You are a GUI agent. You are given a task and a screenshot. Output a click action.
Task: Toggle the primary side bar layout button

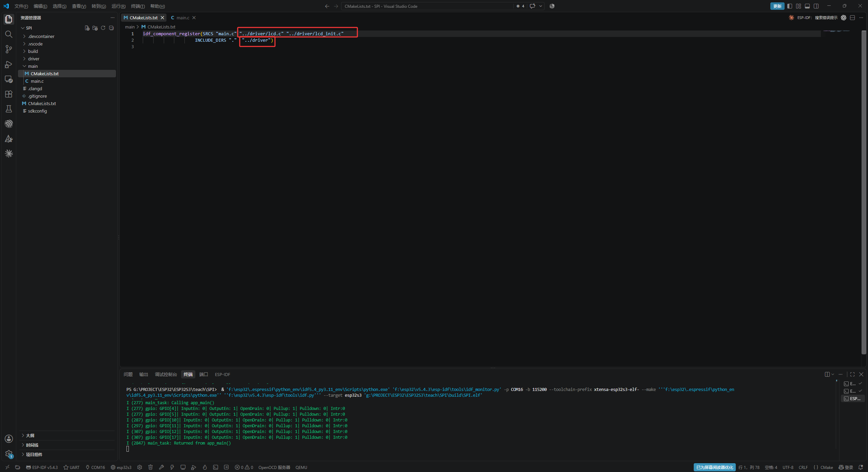pos(790,6)
